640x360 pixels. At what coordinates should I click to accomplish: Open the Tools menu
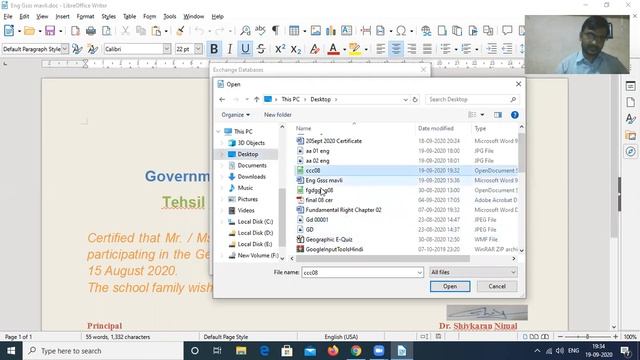(169, 16)
